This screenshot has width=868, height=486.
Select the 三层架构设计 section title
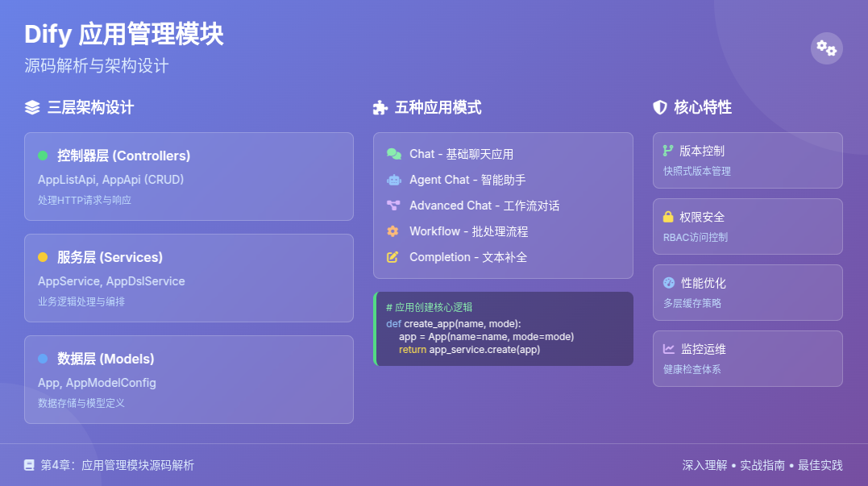91,107
